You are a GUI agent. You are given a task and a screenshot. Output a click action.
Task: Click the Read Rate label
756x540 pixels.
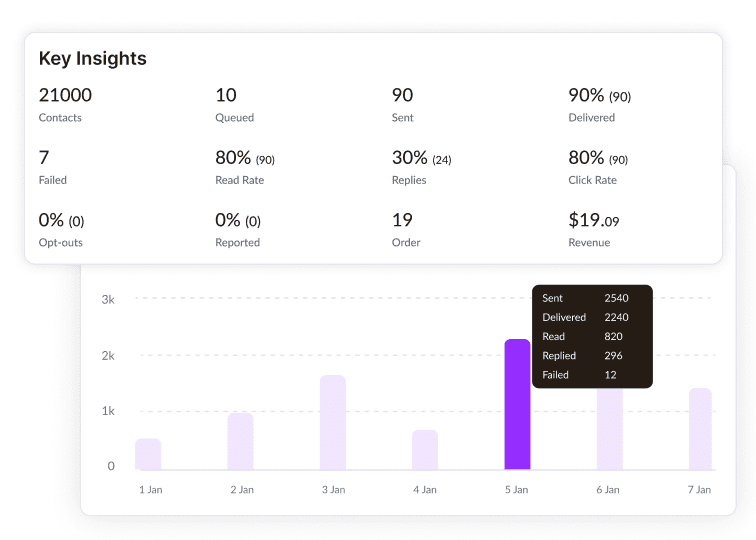click(x=240, y=180)
